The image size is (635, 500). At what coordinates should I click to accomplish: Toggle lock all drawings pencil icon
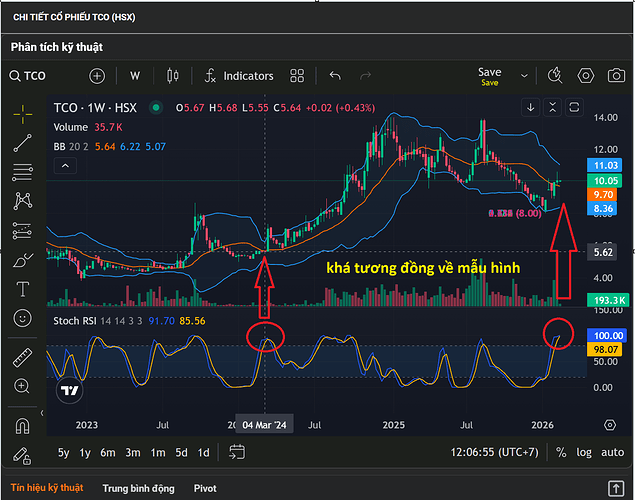coord(22,455)
